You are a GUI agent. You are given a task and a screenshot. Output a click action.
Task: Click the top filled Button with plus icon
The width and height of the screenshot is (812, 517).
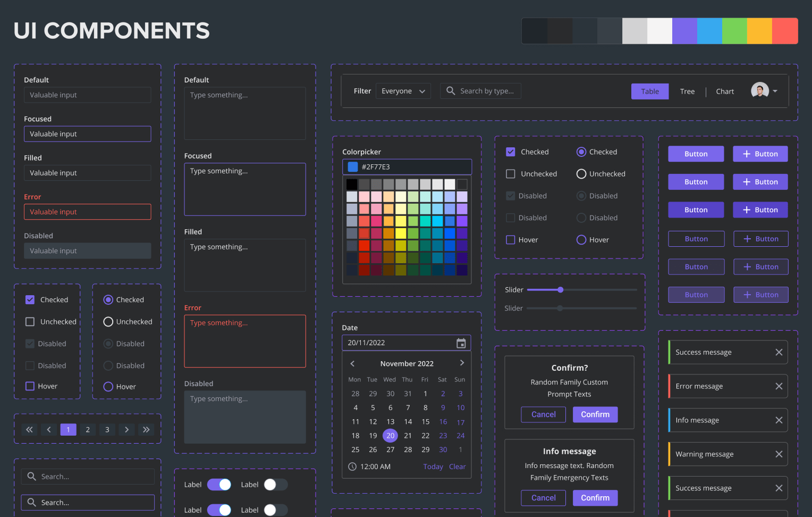coord(760,154)
